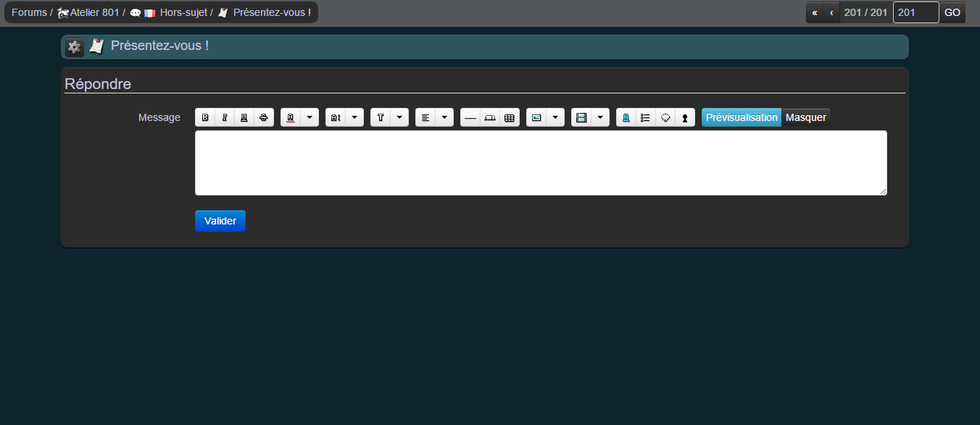Click the insert image icon
This screenshot has height=425, width=980.
click(536, 117)
